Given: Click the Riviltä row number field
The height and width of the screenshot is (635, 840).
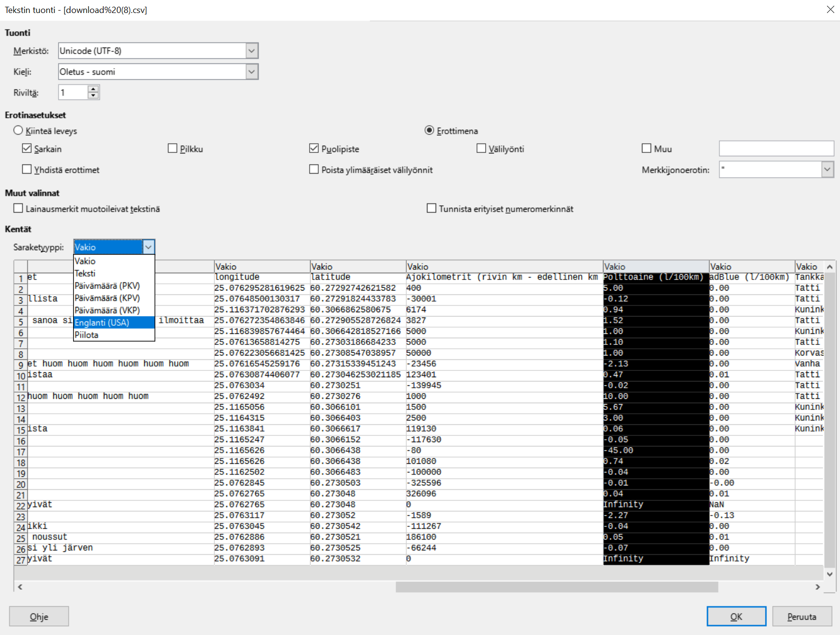Looking at the screenshot, I should (74, 92).
